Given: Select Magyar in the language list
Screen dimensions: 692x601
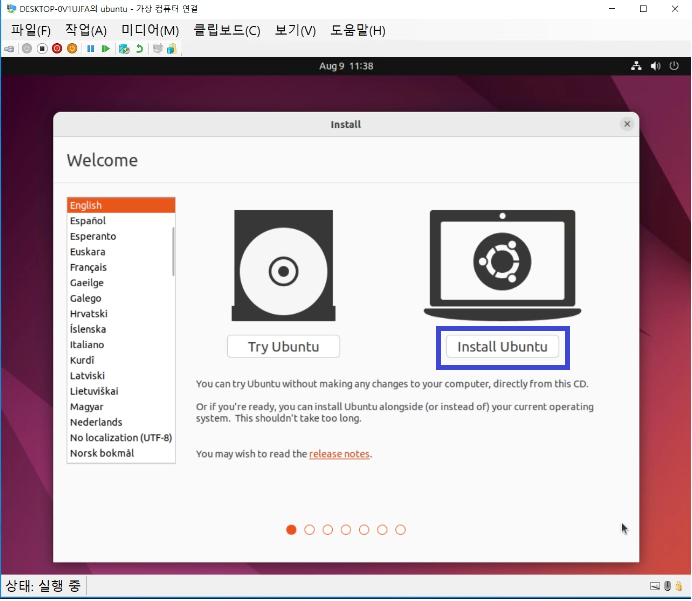Looking at the screenshot, I should point(121,406).
